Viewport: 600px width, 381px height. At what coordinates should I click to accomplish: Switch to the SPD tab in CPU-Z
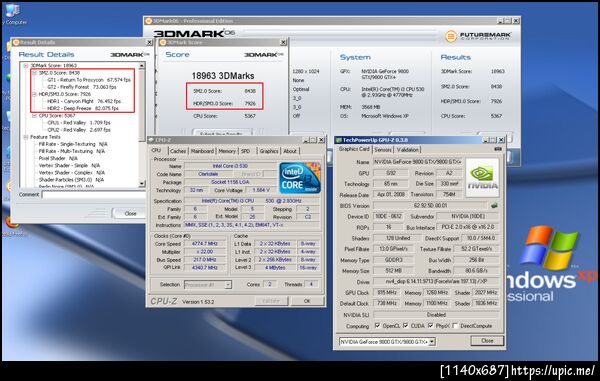tap(246, 151)
